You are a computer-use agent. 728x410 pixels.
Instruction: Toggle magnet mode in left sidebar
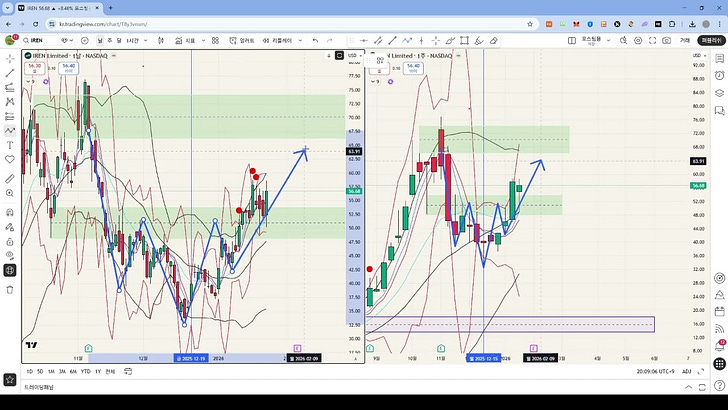(10, 213)
